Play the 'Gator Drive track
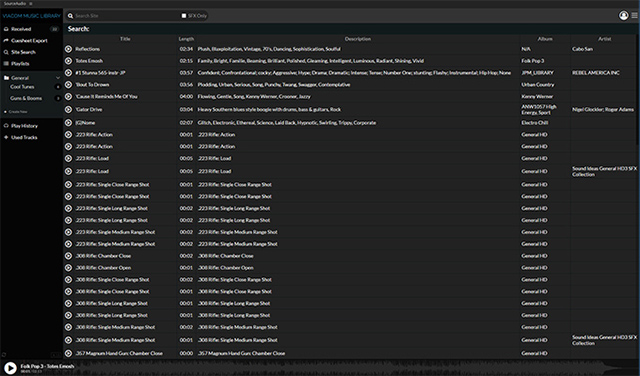Image resolution: width=640 pixels, height=376 pixels. pos(69,109)
